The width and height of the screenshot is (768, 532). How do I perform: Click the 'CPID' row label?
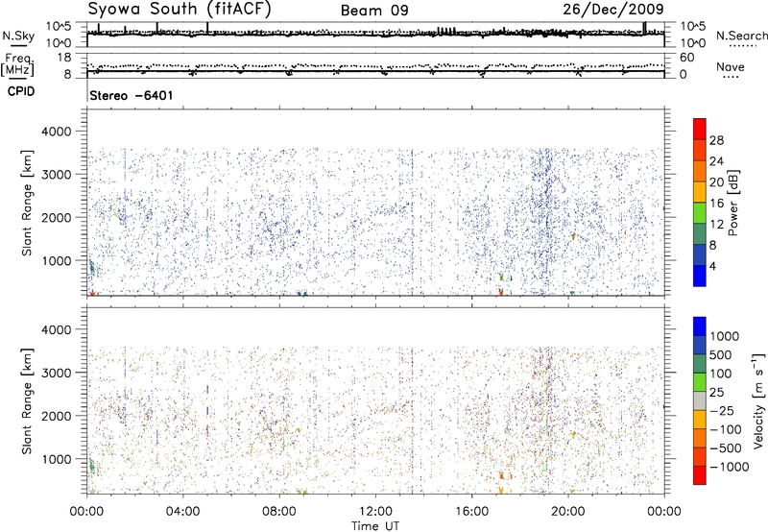click(21, 91)
